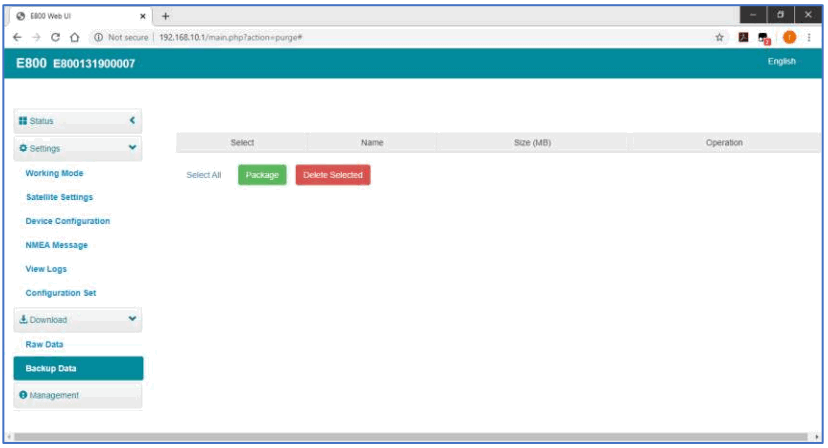Reload the page with refresh icon

pyautogui.click(x=55, y=38)
